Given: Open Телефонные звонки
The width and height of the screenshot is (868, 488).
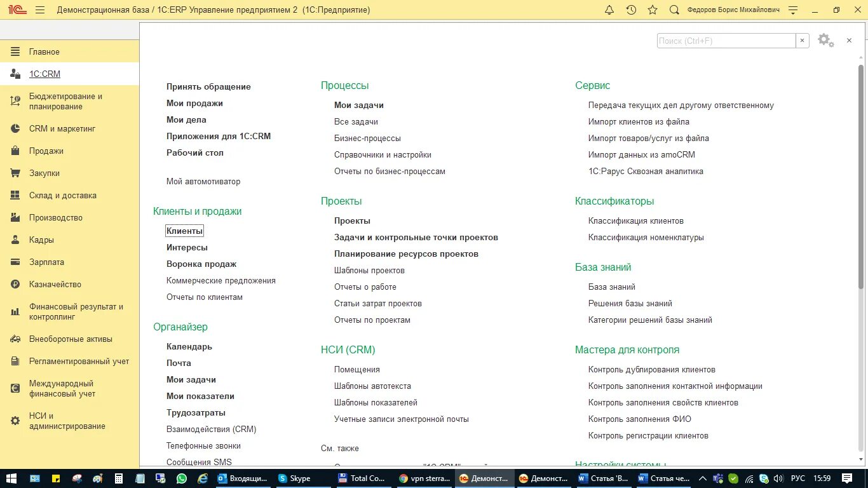Looking at the screenshot, I should [x=203, y=445].
